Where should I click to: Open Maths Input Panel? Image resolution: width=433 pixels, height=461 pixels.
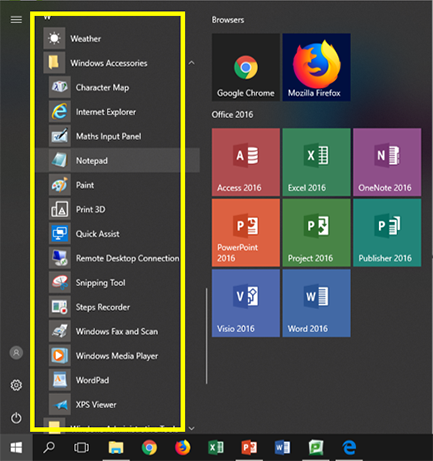118,136
